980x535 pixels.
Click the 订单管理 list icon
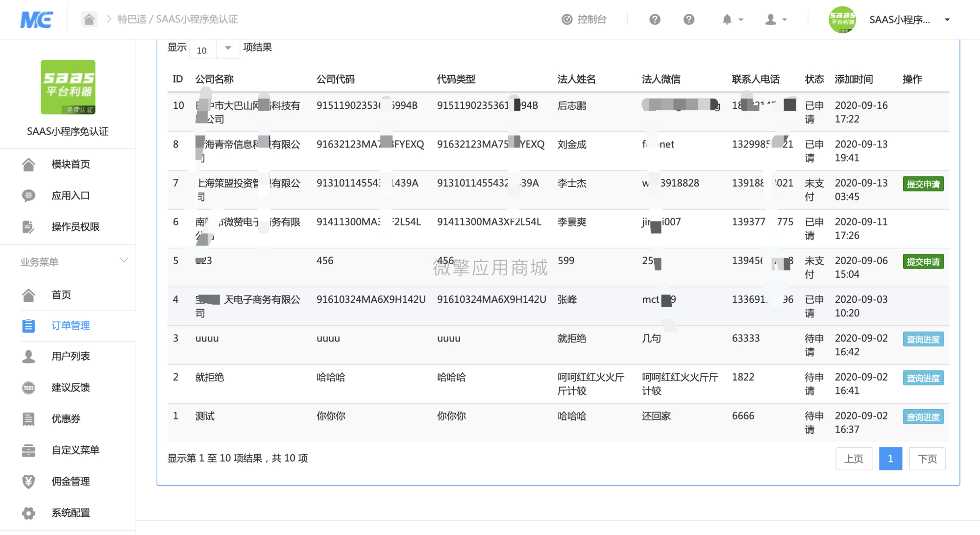tap(28, 326)
